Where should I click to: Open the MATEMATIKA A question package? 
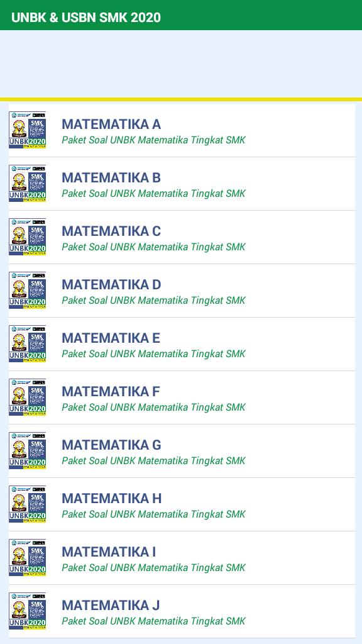click(x=182, y=130)
